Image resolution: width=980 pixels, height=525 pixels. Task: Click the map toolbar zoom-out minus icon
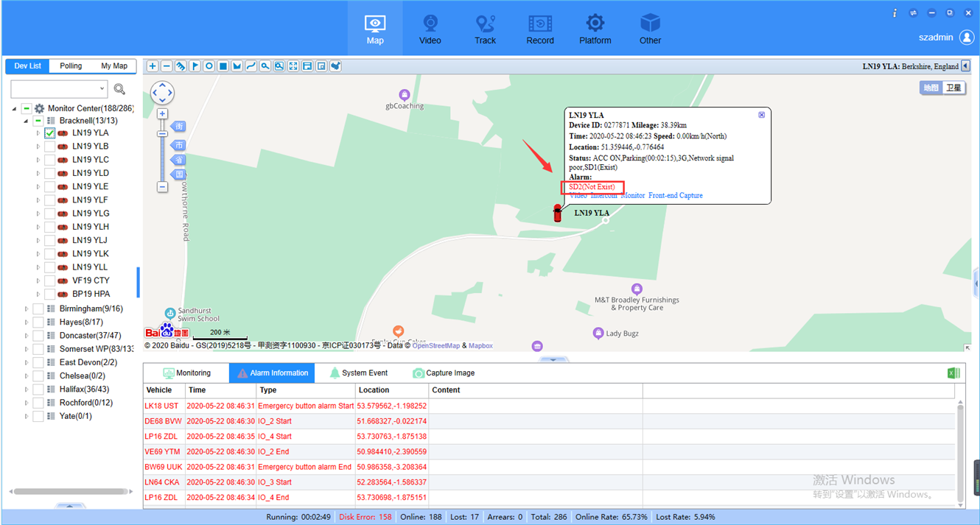click(x=167, y=66)
